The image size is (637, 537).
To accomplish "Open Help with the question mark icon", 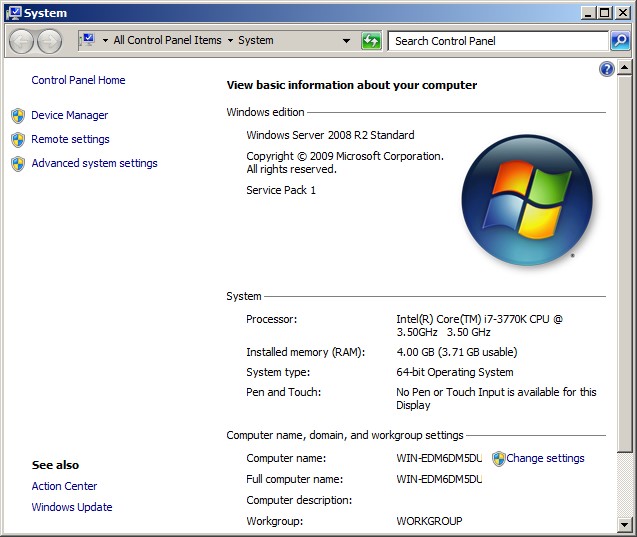I will (607, 69).
